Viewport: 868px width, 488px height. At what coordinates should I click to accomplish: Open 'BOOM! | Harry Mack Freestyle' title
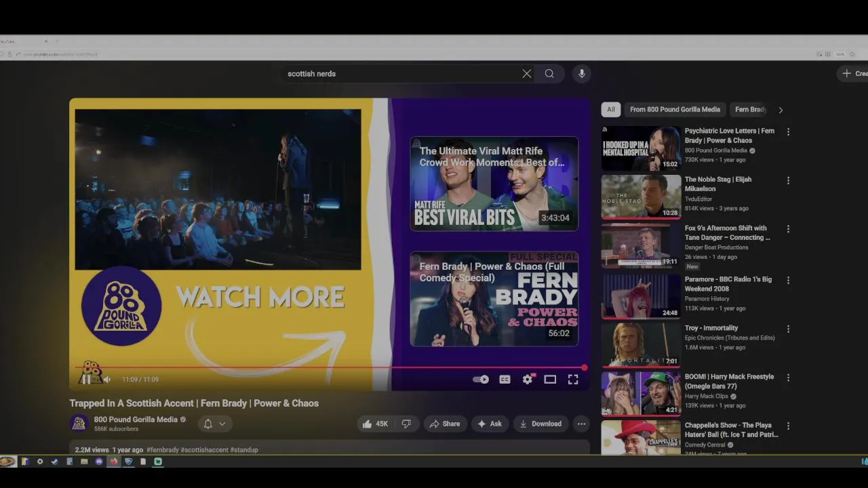729,382
